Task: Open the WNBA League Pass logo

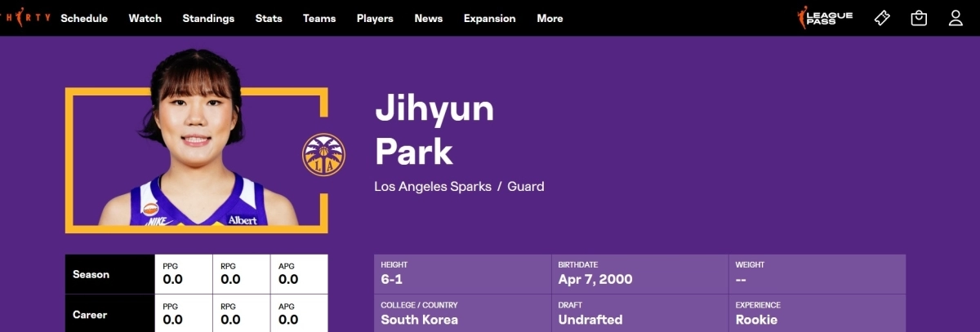Action: coord(825,18)
